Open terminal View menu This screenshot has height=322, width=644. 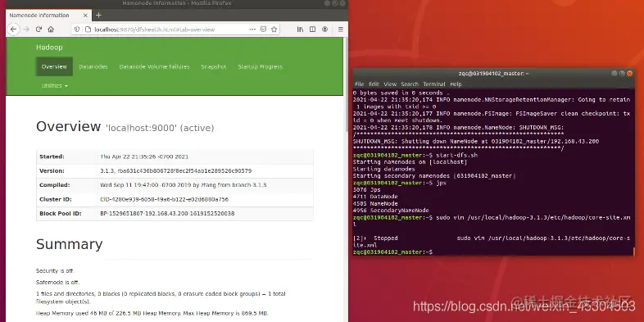(390, 84)
